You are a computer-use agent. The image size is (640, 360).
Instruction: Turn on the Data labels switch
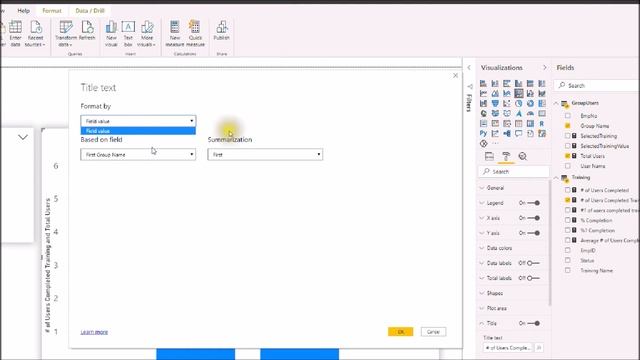click(x=533, y=263)
